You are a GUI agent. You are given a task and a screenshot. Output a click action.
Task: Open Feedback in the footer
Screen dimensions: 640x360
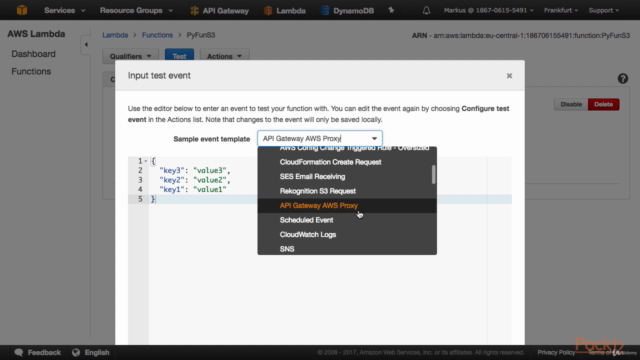point(38,352)
